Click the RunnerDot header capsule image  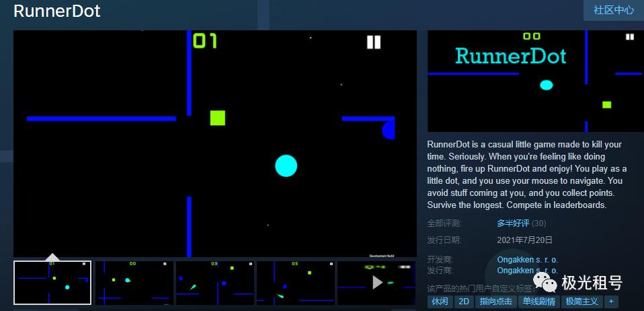click(x=534, y=81)
